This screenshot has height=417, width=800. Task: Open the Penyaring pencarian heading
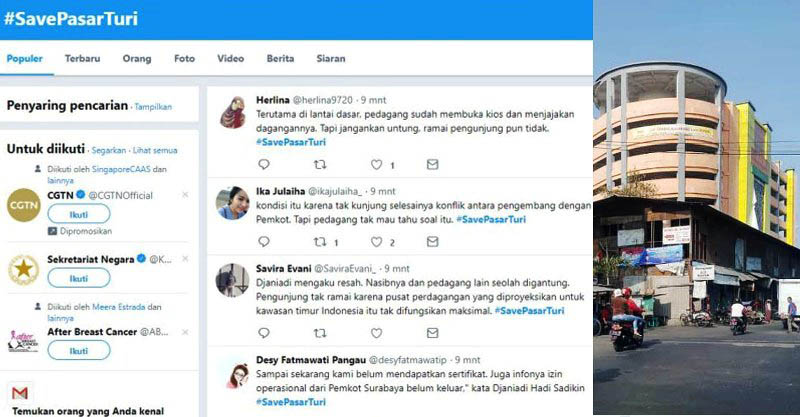pyautogui.click(x=67, y=106)
